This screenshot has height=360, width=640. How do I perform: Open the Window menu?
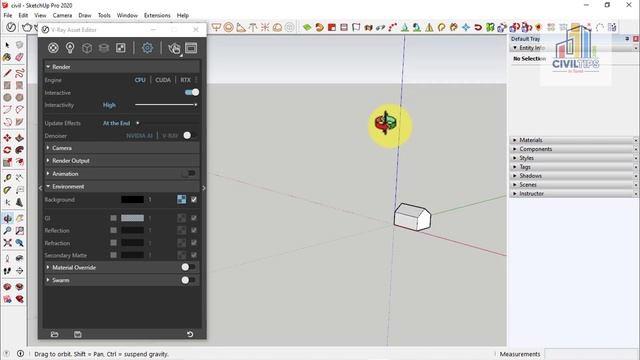(127, 16)
